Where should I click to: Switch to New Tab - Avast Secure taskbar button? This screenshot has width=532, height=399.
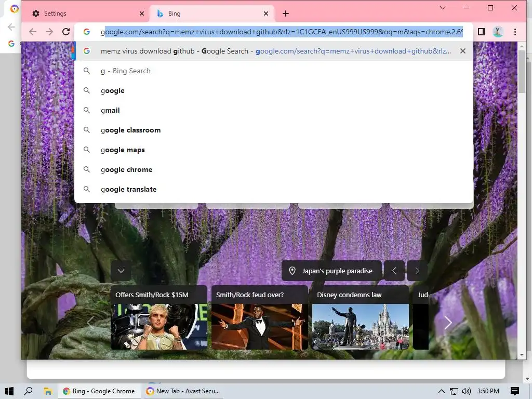coord(184,391)
